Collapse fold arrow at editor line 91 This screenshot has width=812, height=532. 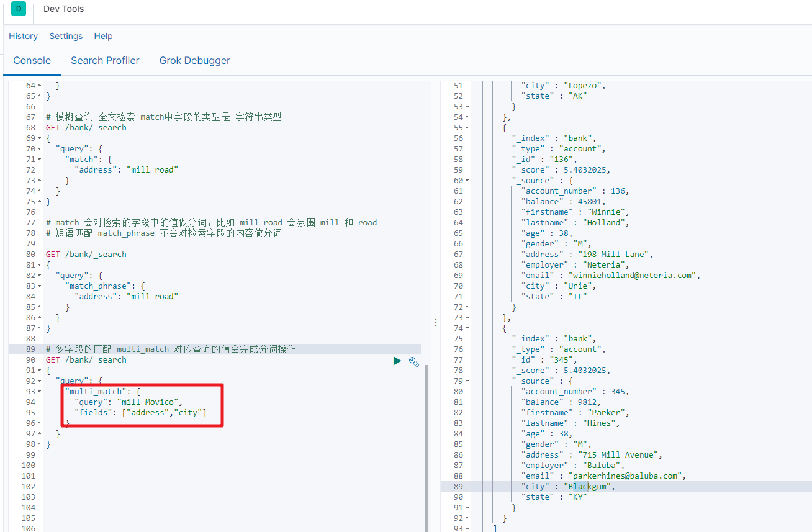(40, 371)
